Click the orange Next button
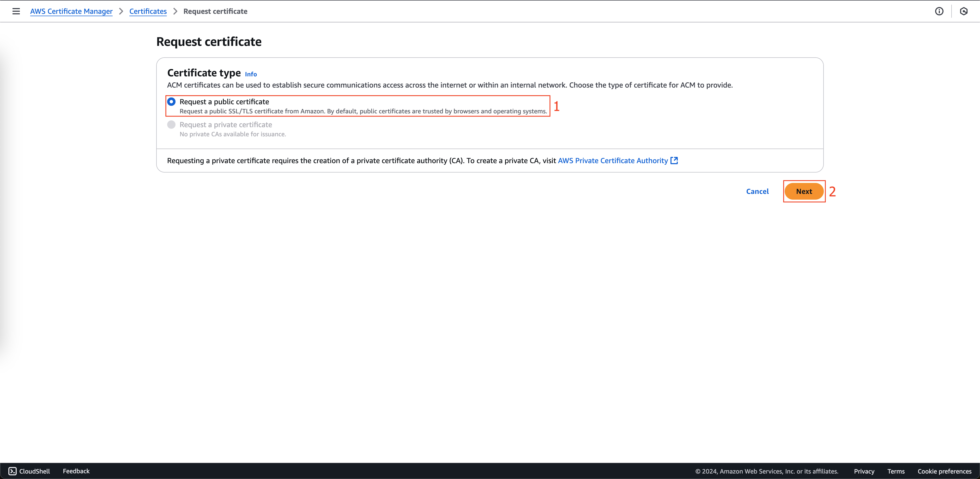Screen dimensions: 980x479 (x=804, y=191)
